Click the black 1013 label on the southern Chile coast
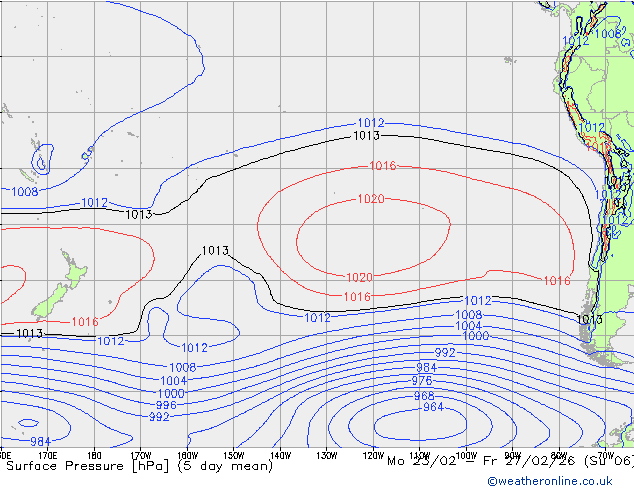The width and height of the screenshot is (634, 490). point(590,320)
